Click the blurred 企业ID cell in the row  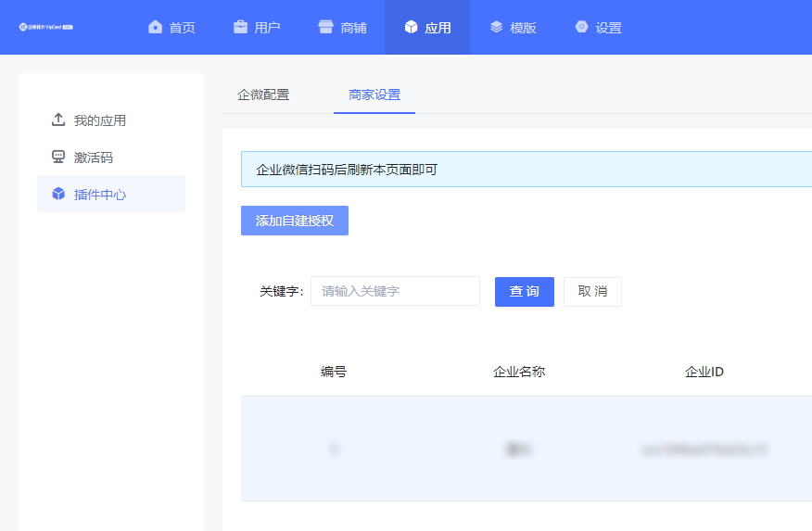pos(704,449)
